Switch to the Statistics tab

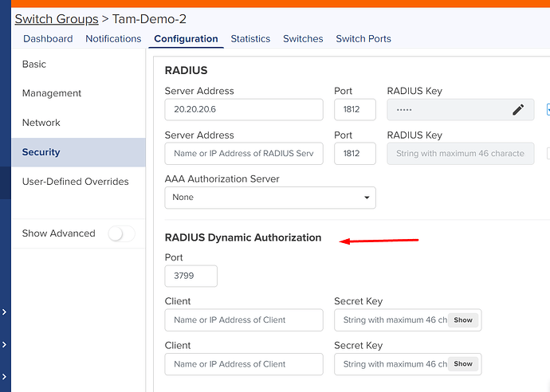(250, 38)
